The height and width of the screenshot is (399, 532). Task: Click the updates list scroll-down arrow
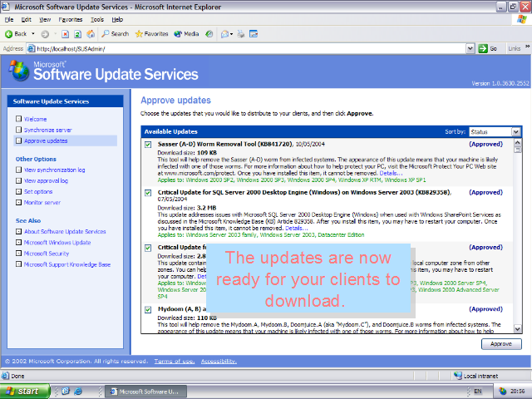tap(517, 328)
